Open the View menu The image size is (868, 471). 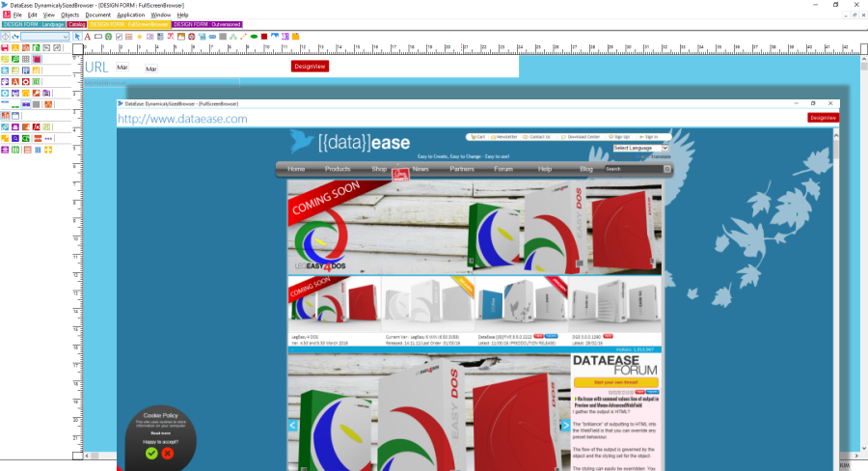click(49, 15)
